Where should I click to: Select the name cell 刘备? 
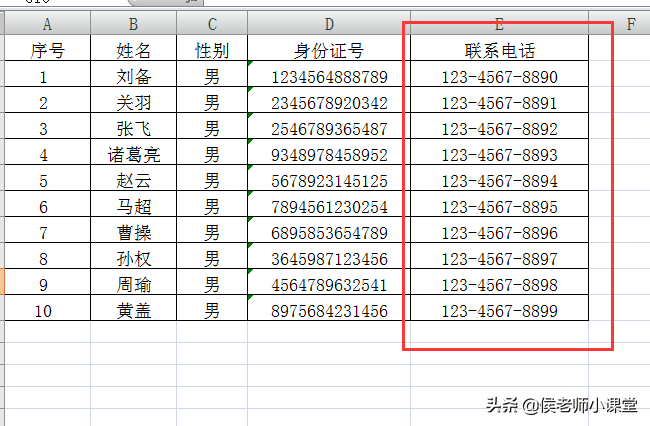pyautogui.click(x=133, y=74)
